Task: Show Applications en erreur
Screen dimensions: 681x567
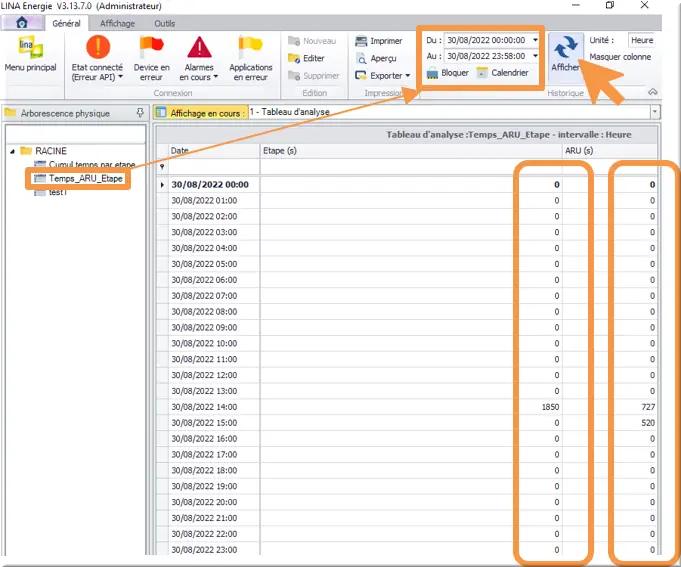Action: (251, 59)
